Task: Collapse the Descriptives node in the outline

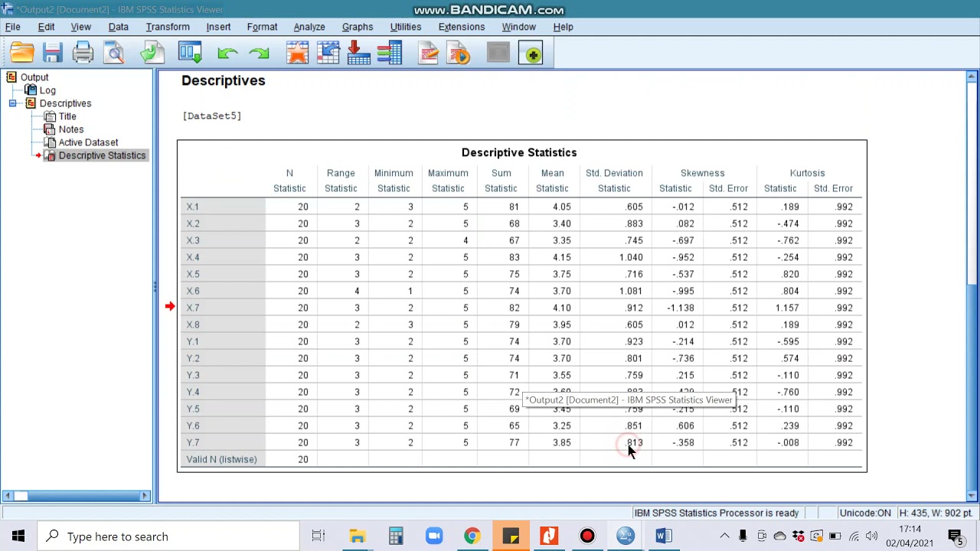Action: [12, 103]
